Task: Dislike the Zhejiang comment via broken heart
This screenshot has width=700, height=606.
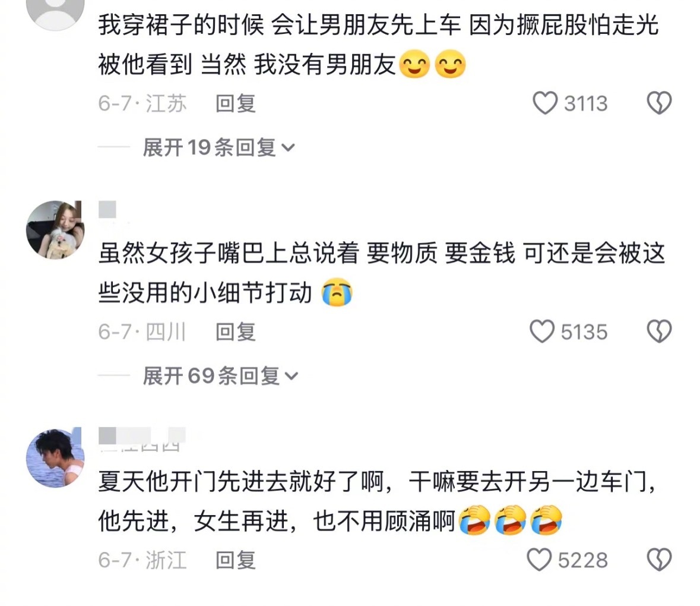Action: pyautogui.click(x=659, y=560)
